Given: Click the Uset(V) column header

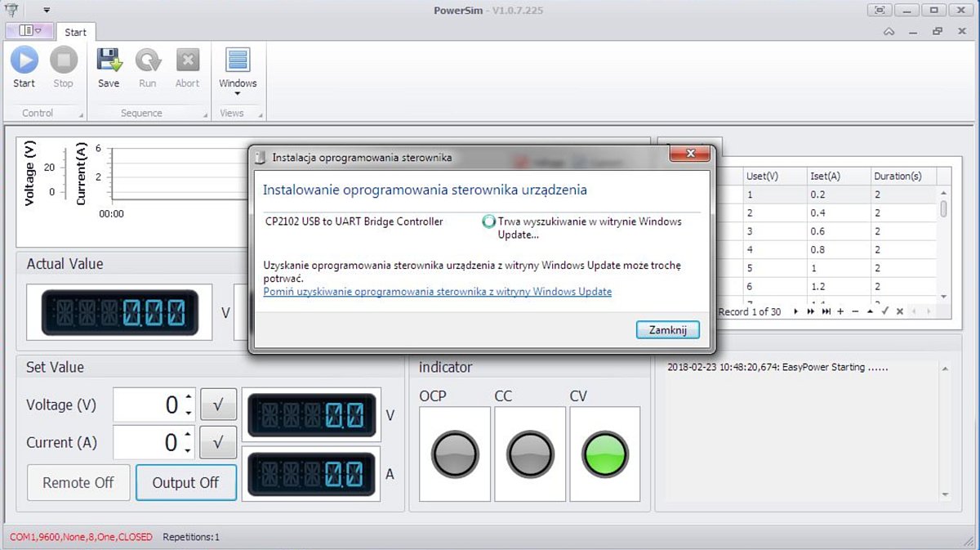Looking at the screenshot, I should (x=774, y=176).
